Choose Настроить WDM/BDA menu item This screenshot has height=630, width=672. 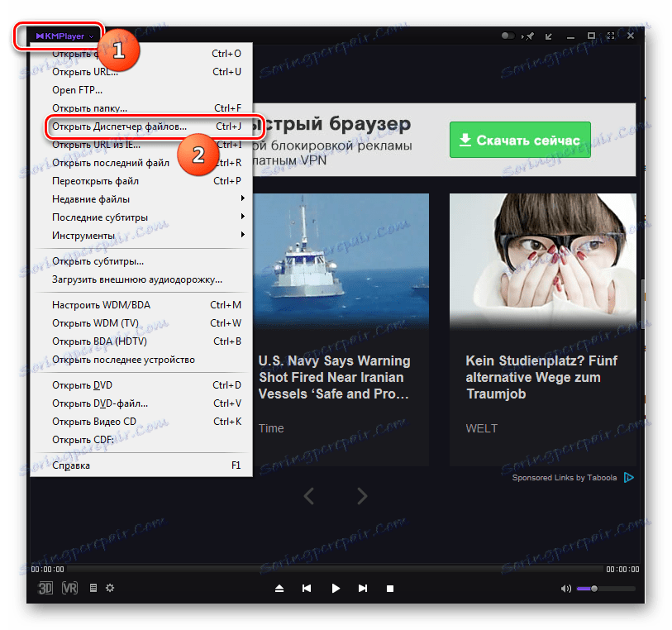coord(142,305)
